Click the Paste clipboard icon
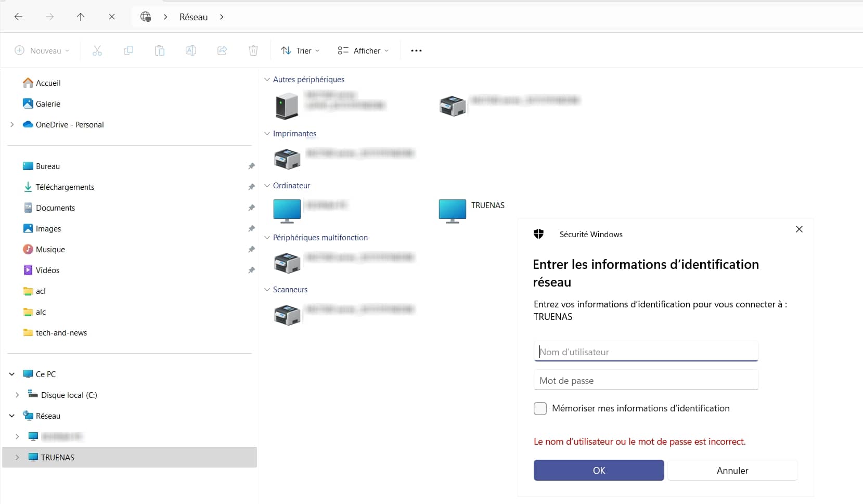863x504 pixels. [160, 50]
